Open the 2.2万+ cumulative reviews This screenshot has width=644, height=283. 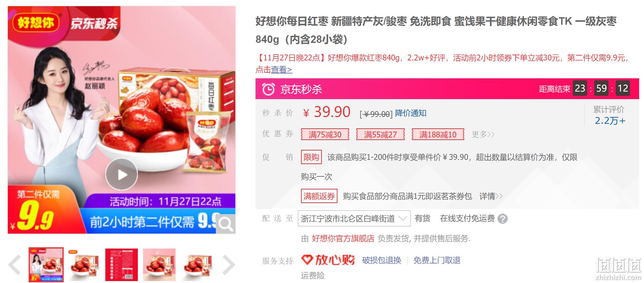tap(610, 121)
